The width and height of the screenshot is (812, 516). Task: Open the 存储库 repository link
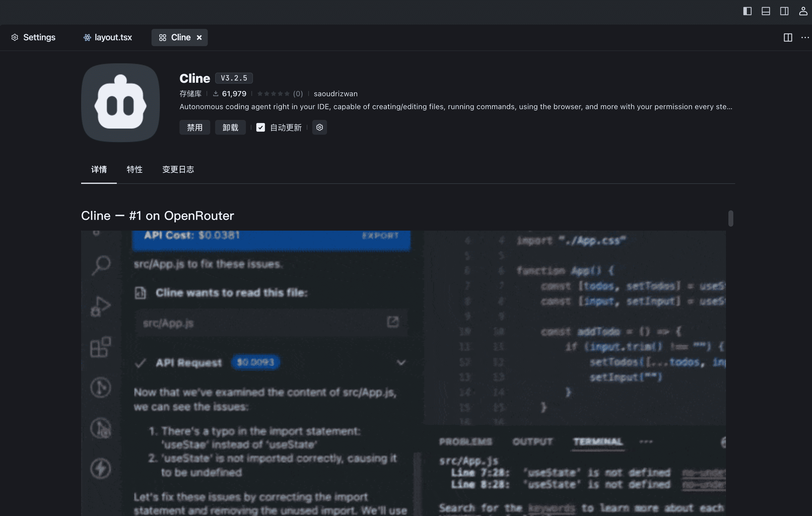(191, 93)
